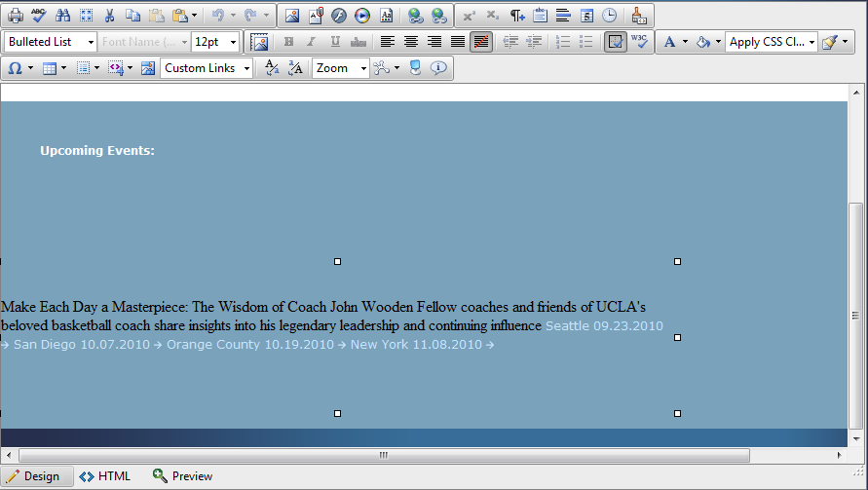The height and width of the screenshot is (490, 868).
Task: Insert a groupbox
Action: [540, 16]
